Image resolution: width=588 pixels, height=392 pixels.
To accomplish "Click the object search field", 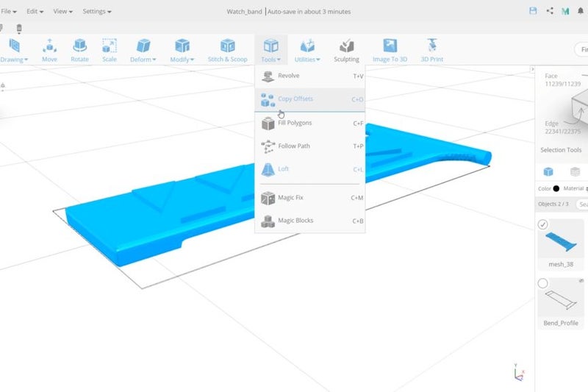I will click(x=582, y=204).
